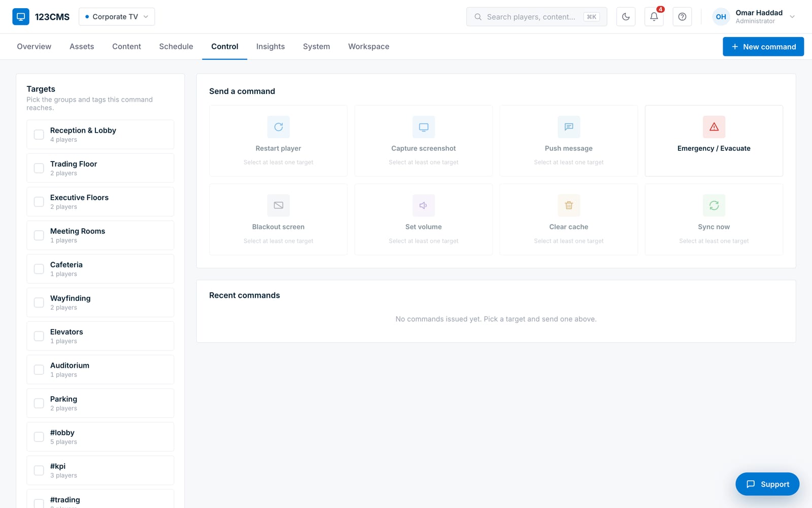The height and width of the screenshot is (508, 812).
Task: Click Emergency / Evacuate command label
Action: point(714,148)
